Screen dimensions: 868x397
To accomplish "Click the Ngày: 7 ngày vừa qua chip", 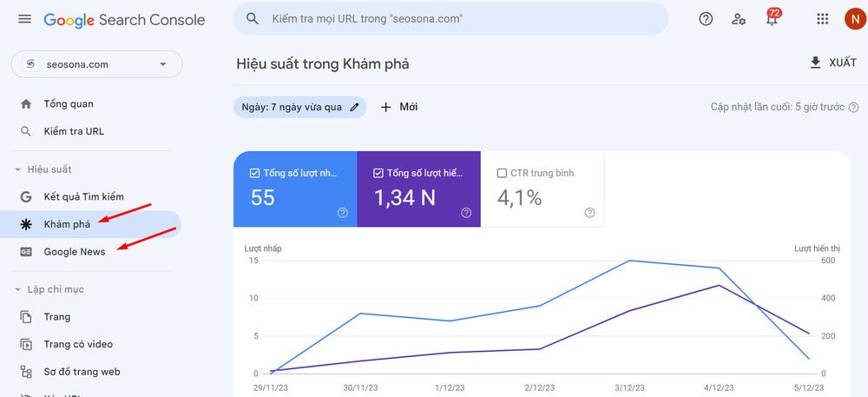I will pyautogui.click(x=299, y=108).
